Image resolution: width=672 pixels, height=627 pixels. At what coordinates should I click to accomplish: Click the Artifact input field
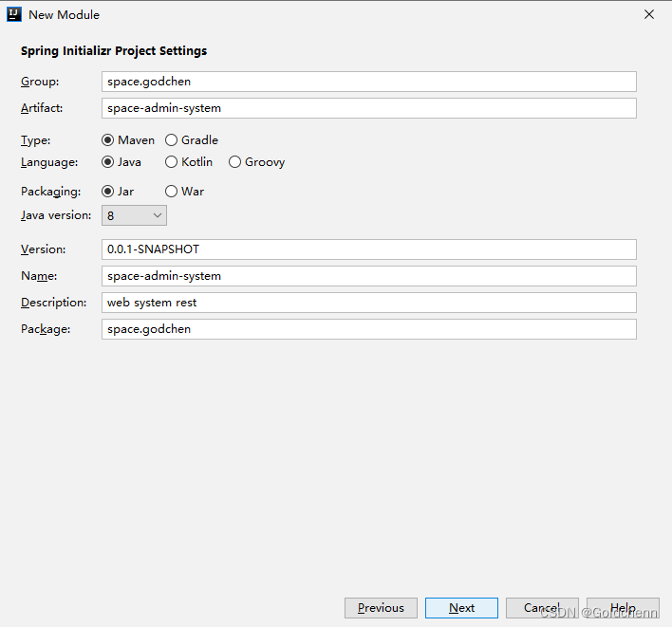coord(369,108)
